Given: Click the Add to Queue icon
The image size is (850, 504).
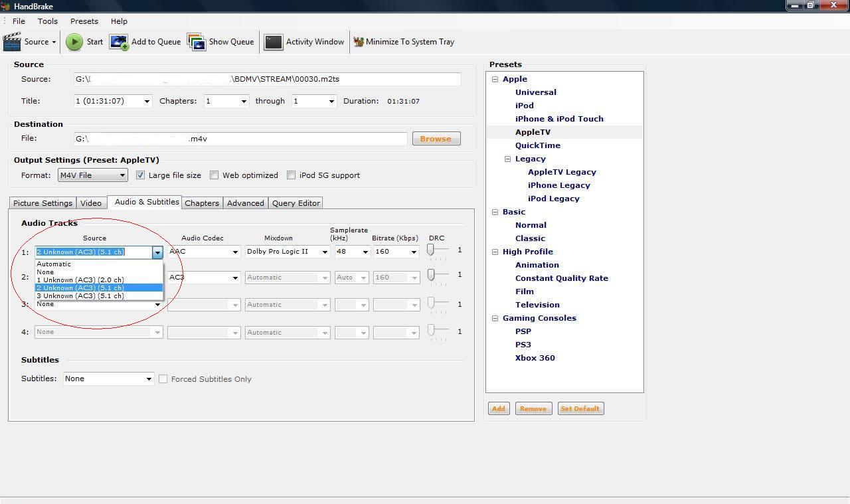Looking at the screenshot, I should point(120,42).
